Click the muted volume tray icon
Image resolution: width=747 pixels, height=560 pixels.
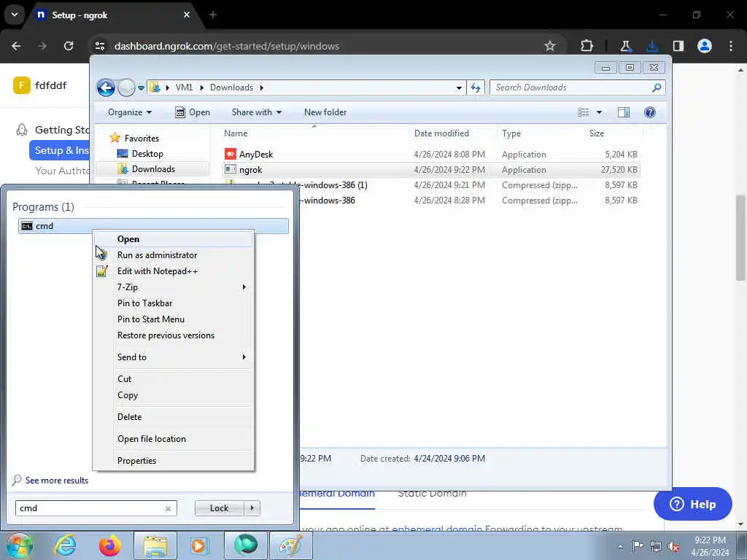click(673, 546)
